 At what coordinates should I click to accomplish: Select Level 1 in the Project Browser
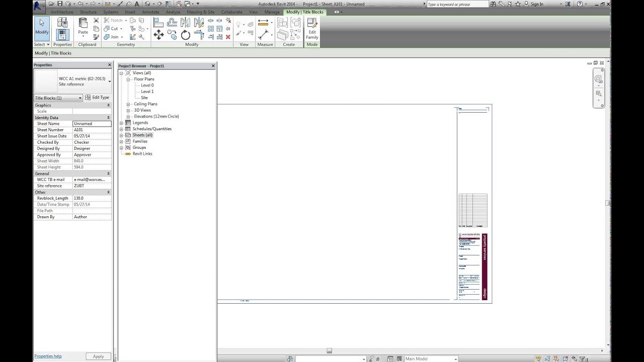[147, 92]
